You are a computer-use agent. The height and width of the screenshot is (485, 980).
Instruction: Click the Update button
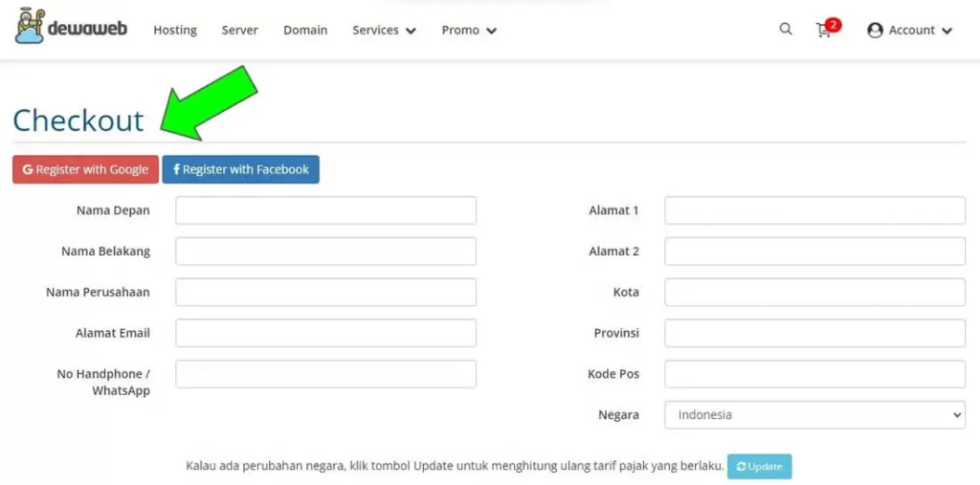coord(759,466)
